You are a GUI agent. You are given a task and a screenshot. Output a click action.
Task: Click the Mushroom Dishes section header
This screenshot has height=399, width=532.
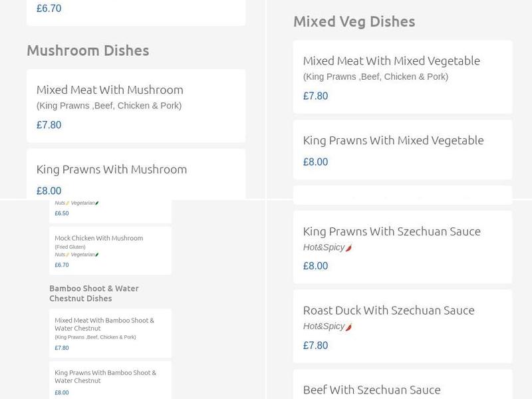88,51
